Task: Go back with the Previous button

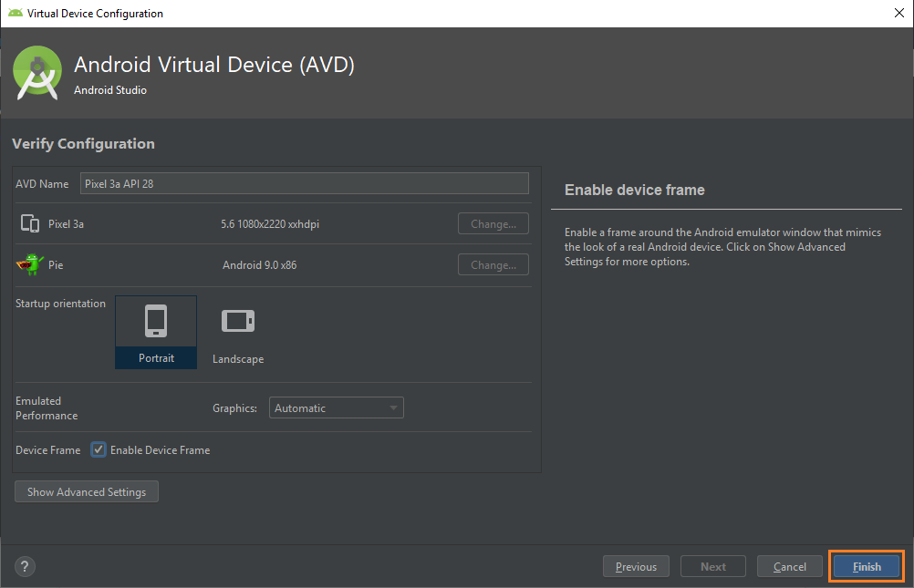Action: [x=636, y=566]
